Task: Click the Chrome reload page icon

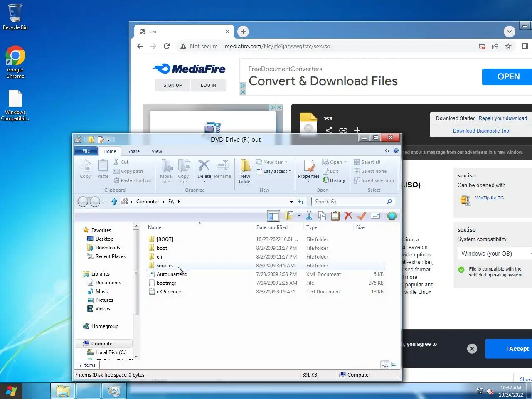Action: 167,46
